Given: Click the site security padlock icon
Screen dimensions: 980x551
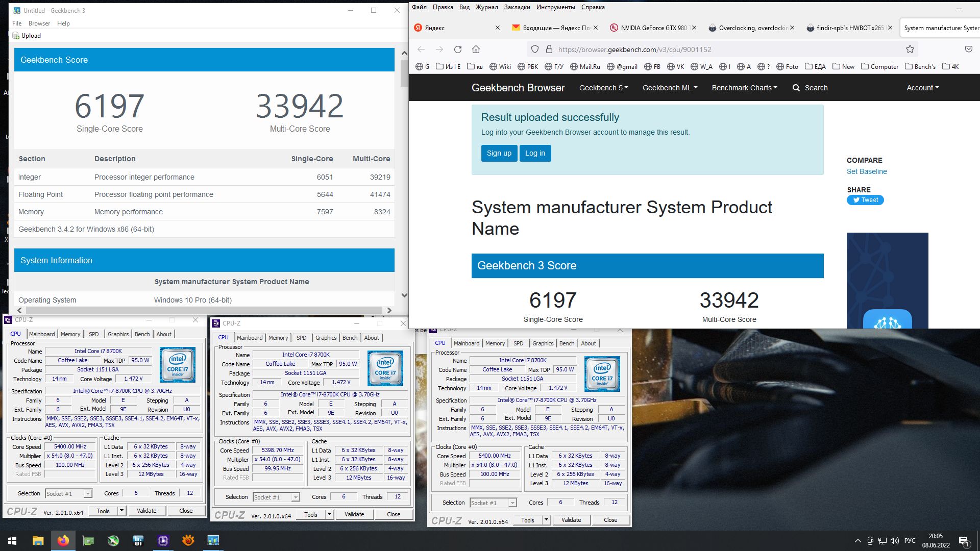Looking at the screenshot, I should click(549, 49).
